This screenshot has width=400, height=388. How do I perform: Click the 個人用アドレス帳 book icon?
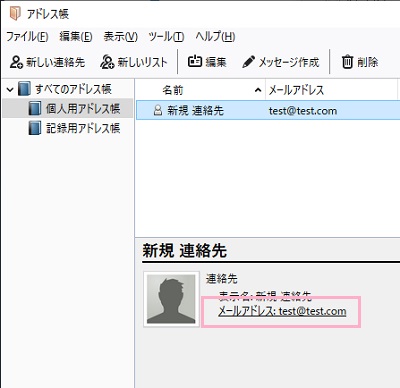[x=35, y=109]
